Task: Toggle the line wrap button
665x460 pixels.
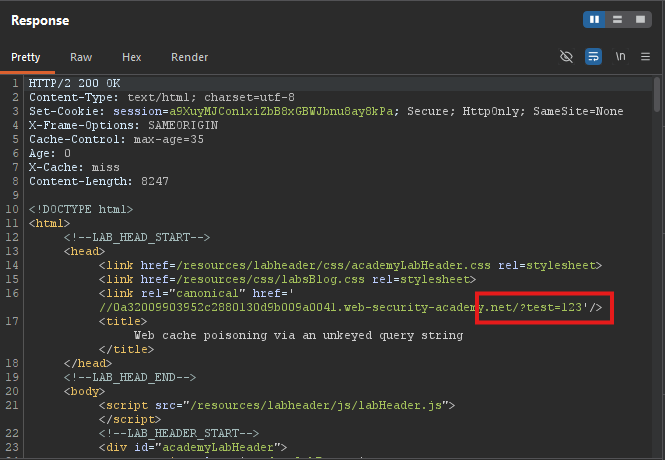Action: 593,56
